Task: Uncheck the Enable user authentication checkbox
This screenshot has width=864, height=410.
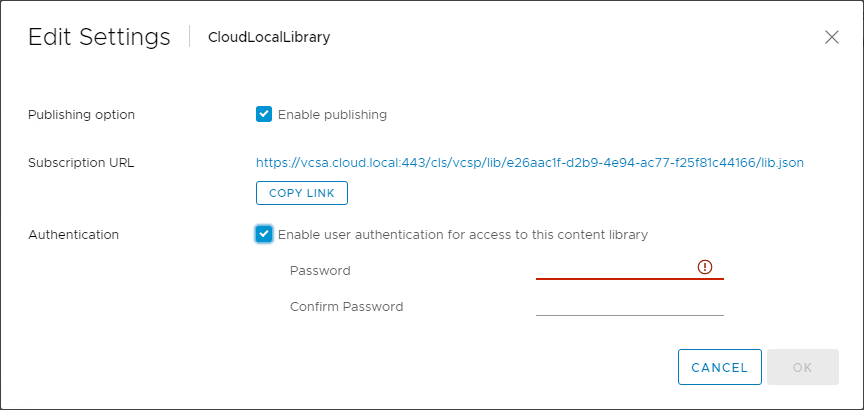Action: (264, 234)
